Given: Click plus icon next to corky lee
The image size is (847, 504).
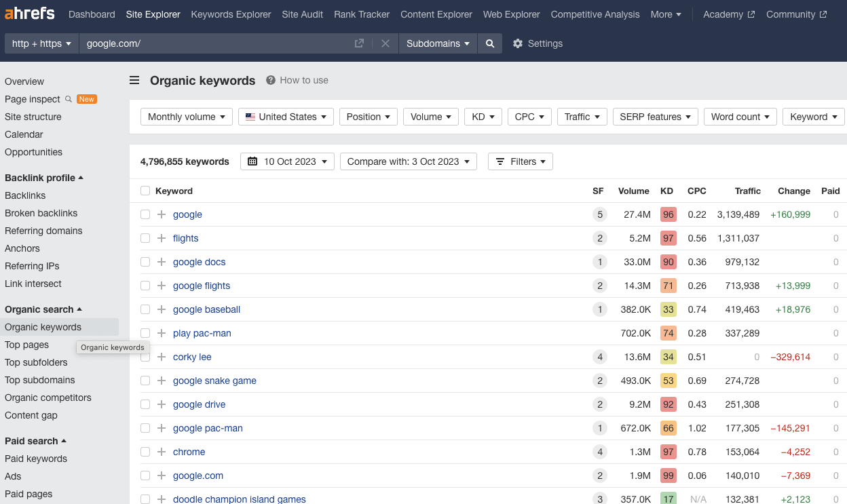Looking at the screenshot, I should point(162,357).
